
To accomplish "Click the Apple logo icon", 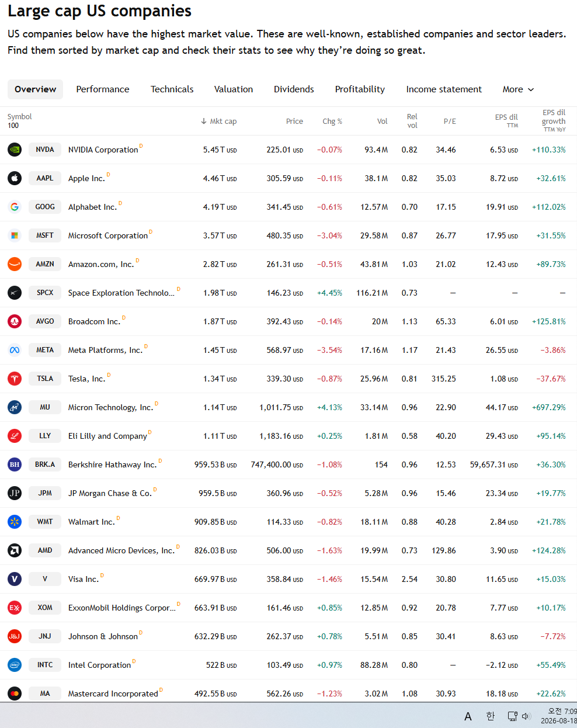I will click(x=15, y=178).
